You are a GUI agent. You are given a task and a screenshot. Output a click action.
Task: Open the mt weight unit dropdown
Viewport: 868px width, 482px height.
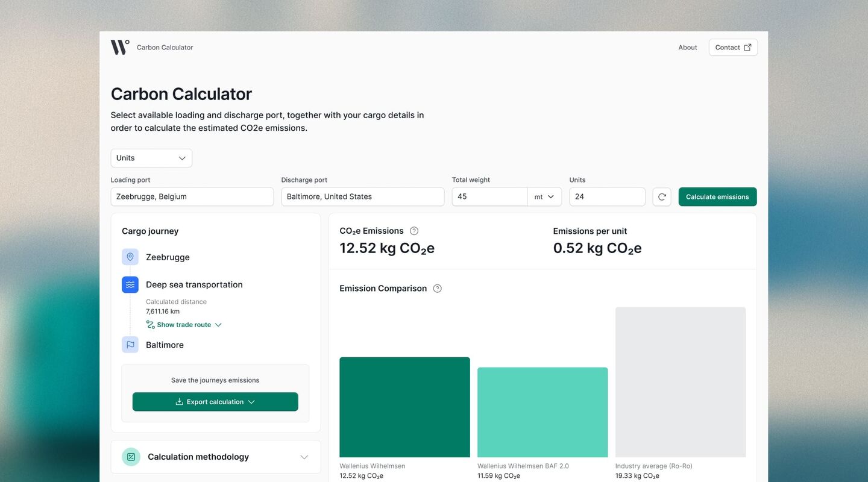coord(544,197)
